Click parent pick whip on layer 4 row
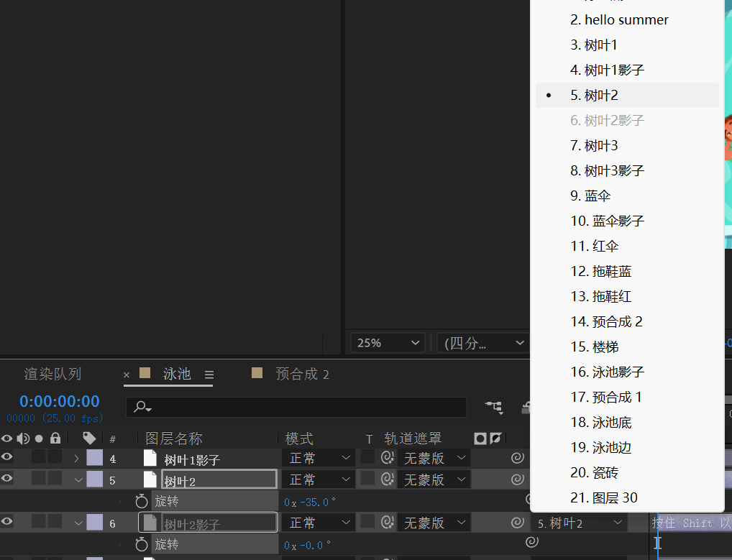This screenshot has width=732, height=560. click(x=517, y=458)
